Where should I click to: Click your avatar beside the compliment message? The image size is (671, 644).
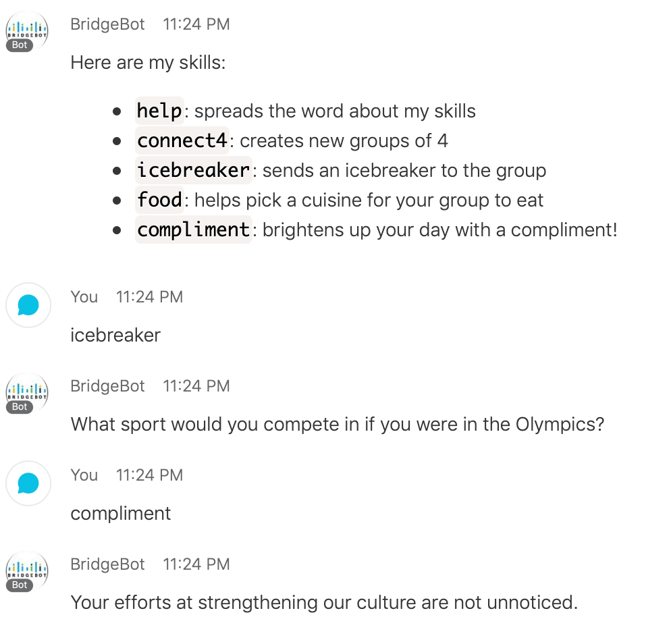pyautogui.click(x=28, y=483)
